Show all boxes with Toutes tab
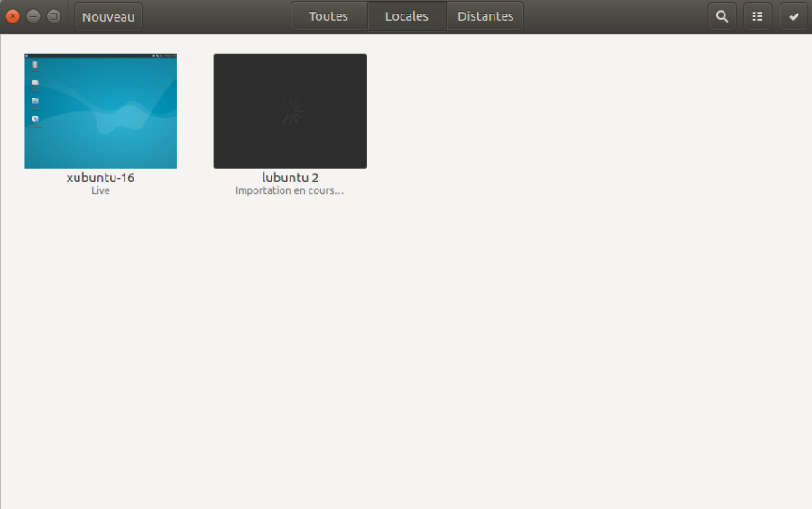 point(328,16)
